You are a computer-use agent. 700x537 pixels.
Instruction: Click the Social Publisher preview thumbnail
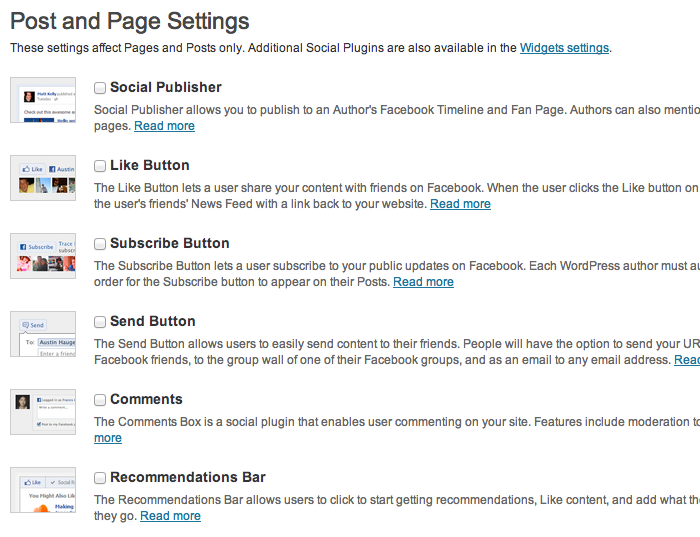43,100
